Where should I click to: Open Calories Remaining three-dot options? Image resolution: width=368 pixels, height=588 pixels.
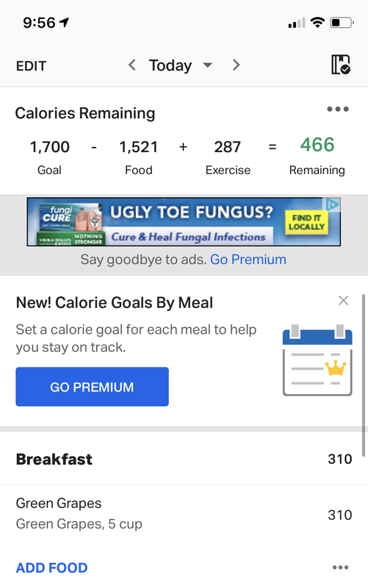(x=338, y=109)
